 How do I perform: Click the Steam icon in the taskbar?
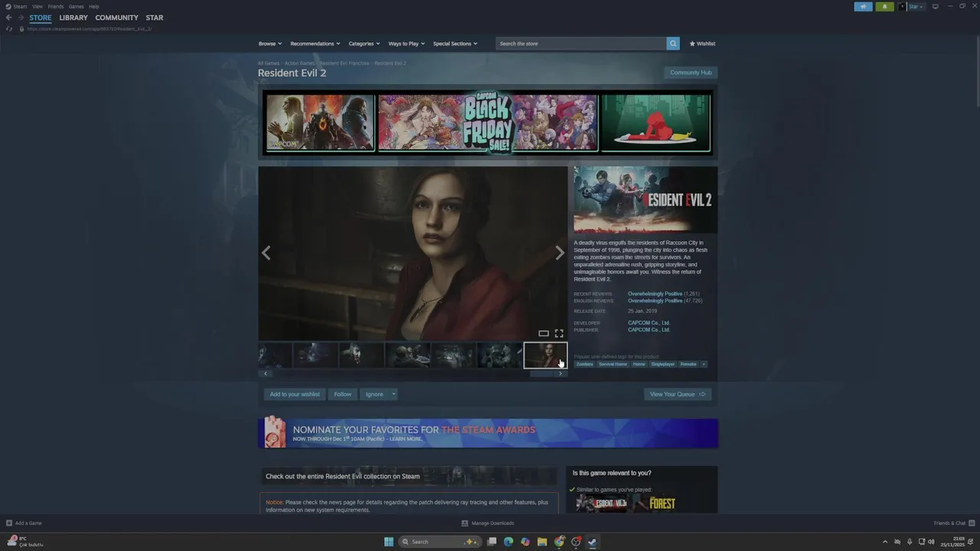[593, 542]
